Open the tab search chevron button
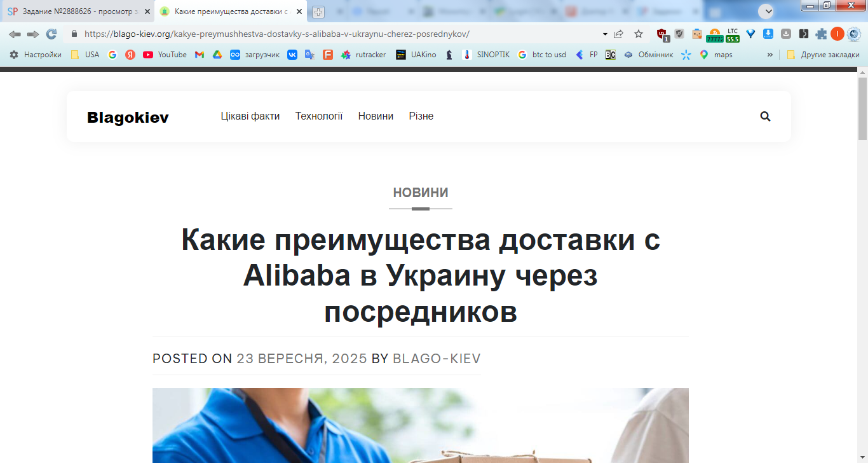Viewport: 868px width, 463px height. [766, 11]
